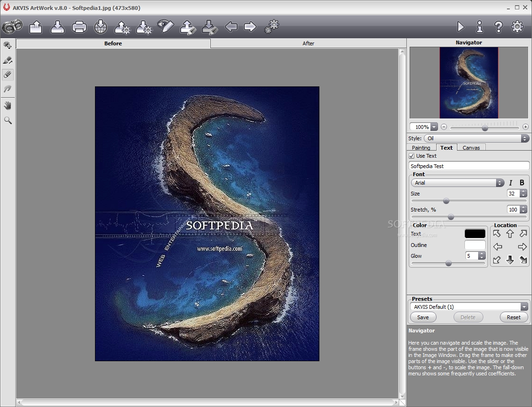Click the Softpedia Test text field
Image resolution: width=532 pixels, height=407 pixels.
(469, 166)
